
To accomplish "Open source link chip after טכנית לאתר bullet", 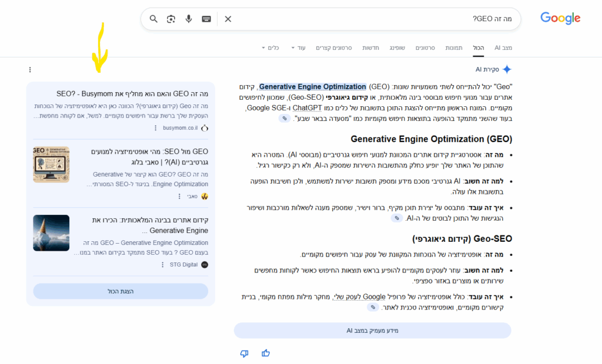I will pos(373,307).
